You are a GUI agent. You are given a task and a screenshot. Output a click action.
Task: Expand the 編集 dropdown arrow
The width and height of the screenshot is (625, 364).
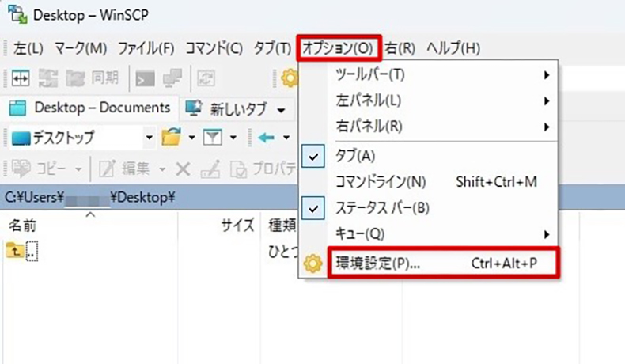[x=162, y=169]
